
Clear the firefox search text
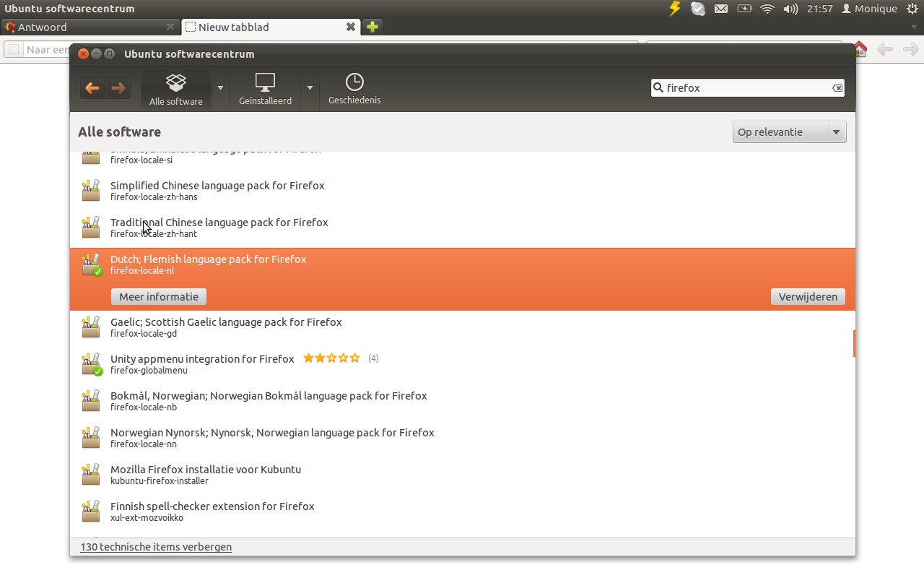(x=837, y=88)
